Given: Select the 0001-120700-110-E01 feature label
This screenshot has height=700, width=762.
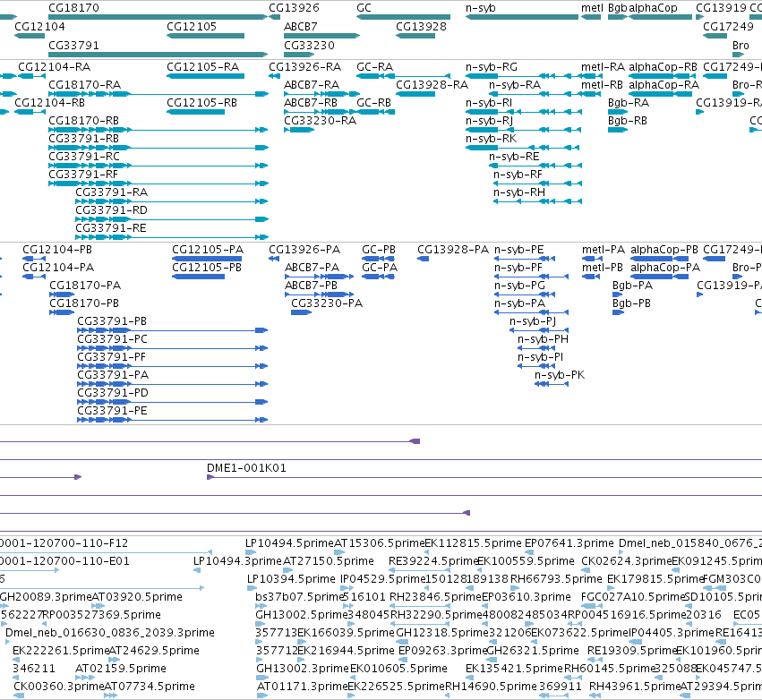Looking at the screenshot, I should 64,561.
